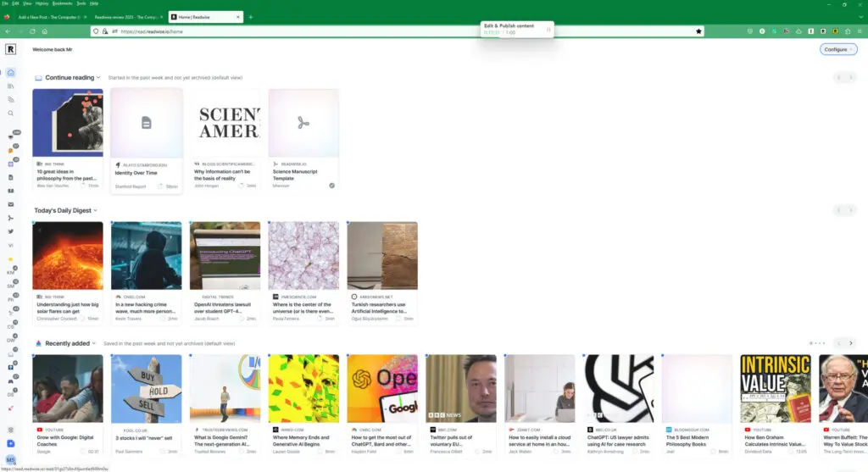Viewport: 868px width, 472px height.
Task: Open the History menu
Action: (42, 3)
